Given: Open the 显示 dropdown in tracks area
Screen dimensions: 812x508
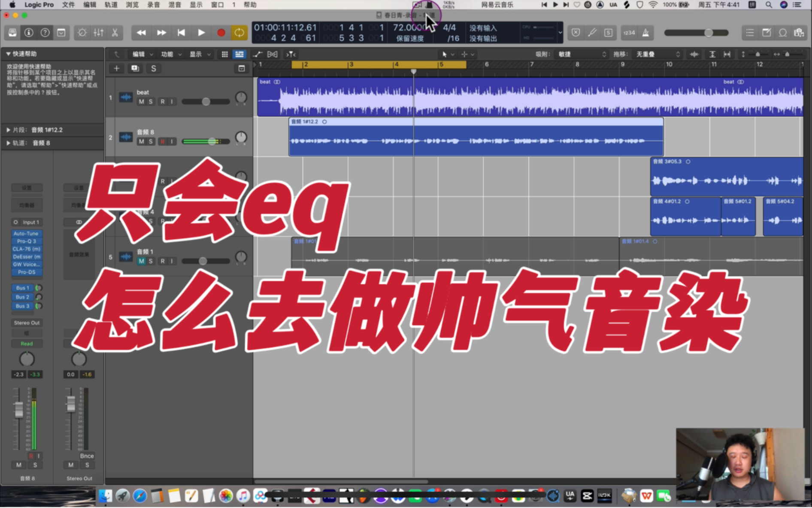Looking at the screenshot, I should click(200, 54).
